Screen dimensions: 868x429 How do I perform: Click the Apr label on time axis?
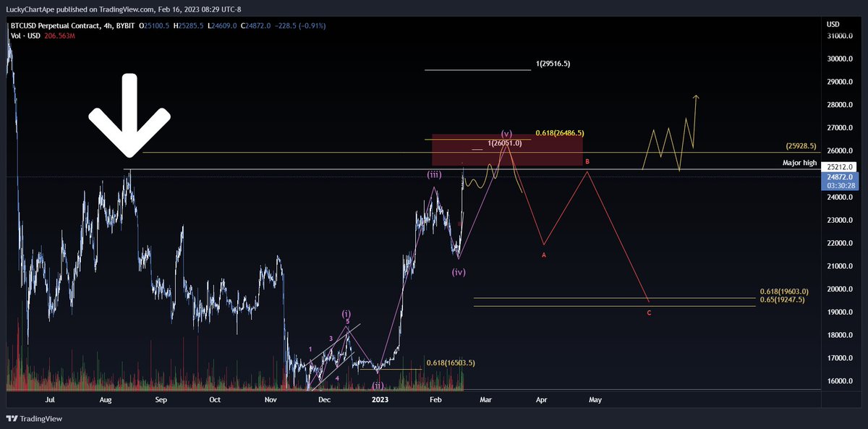coord(540,399)
